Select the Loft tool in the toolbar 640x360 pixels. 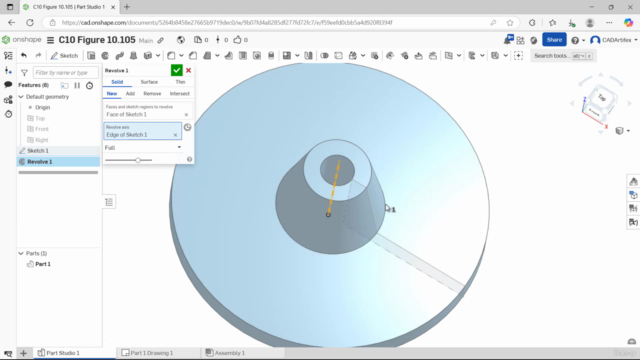[133, 56]
